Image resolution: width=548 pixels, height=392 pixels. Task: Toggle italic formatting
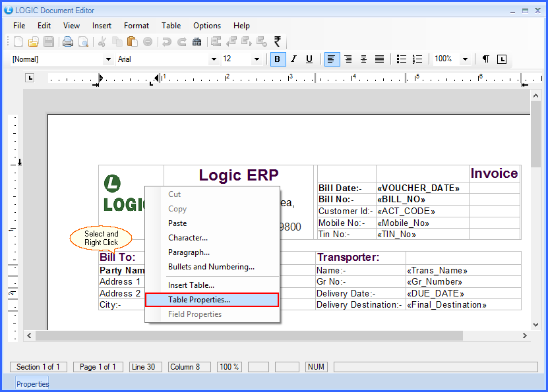pyautogui.click(x=294, y=59)
